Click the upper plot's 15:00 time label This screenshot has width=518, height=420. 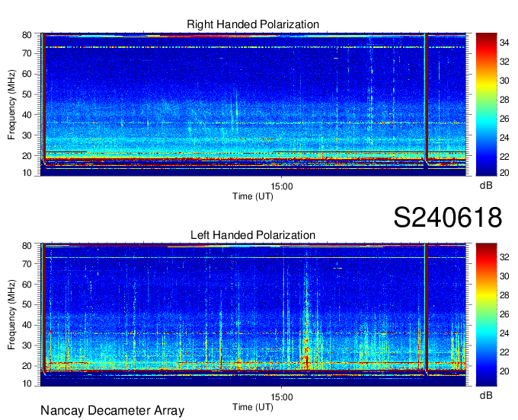pos(281,186)
